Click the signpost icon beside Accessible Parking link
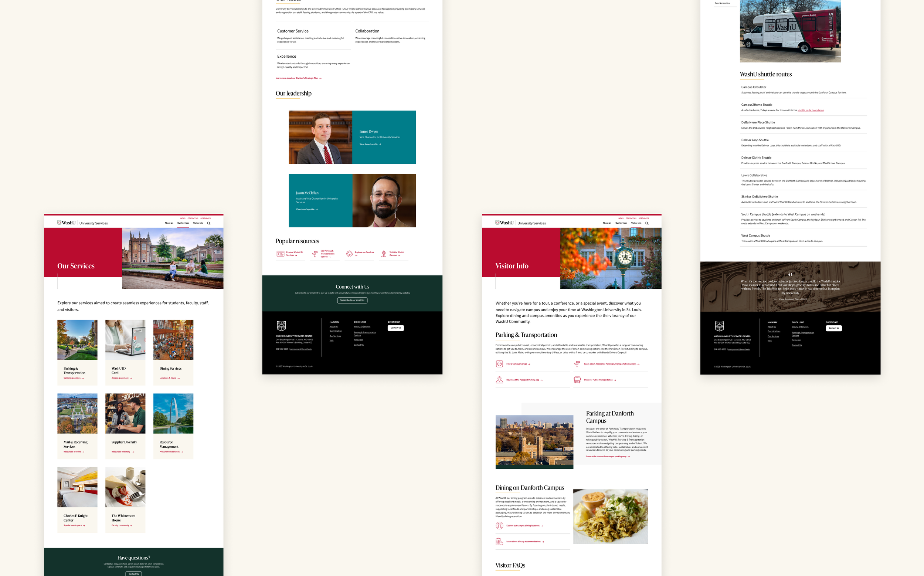This screenshot has height=576, width=924. click(577, 364)
